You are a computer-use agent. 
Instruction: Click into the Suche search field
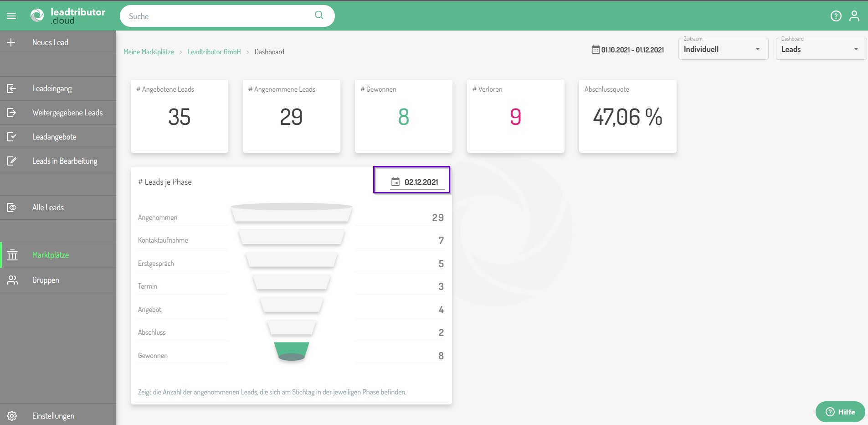219,16
